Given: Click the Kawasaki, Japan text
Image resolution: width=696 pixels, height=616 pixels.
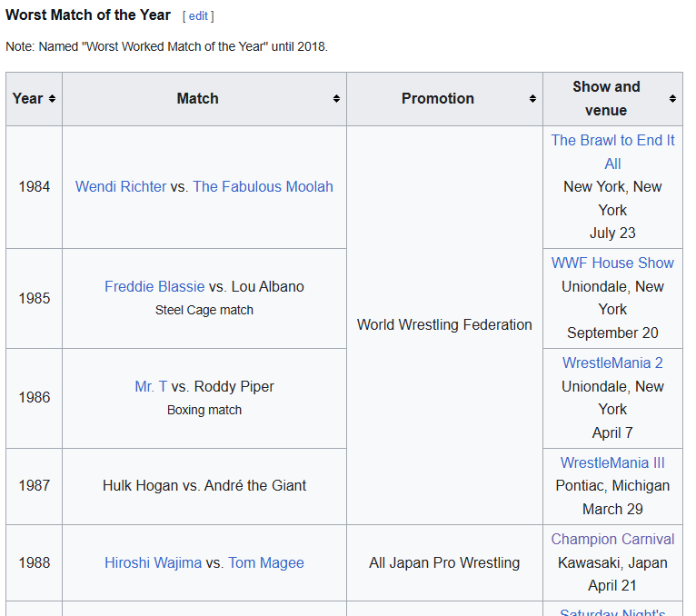Looking at the screenshot, I should point(612,562).
